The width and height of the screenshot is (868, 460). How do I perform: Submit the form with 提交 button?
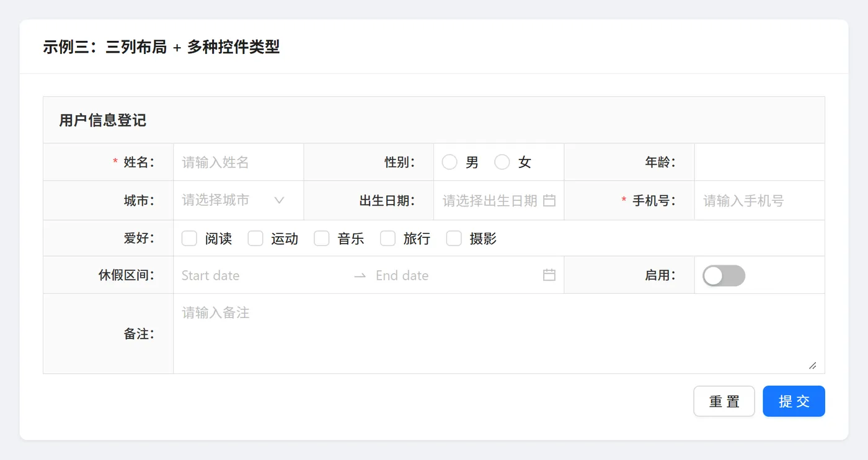coord(794,401)
